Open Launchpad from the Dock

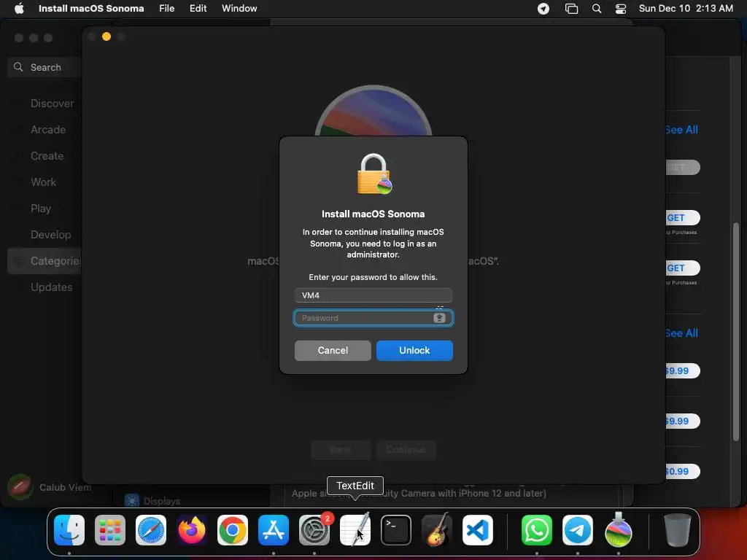click(x=110, y=530)
